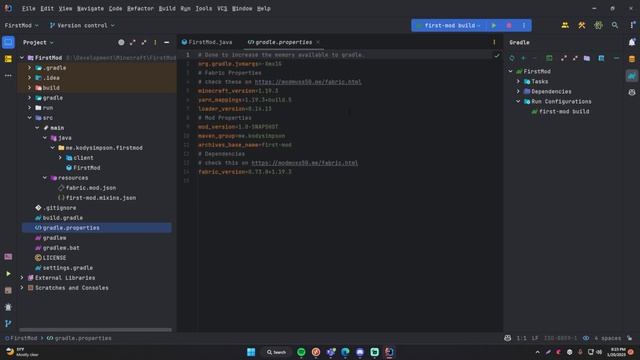This screenshot has height=360, width=640.
Task: Open the Tools menu
Action: pyautogui.click(x=203, y=8)
